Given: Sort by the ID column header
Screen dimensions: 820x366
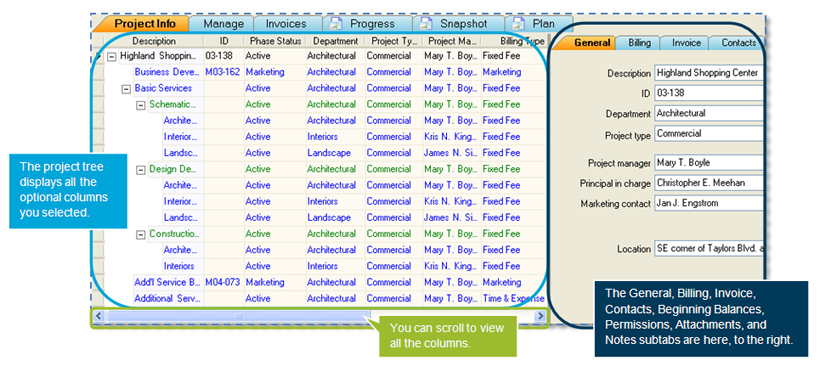Looking at the screenshot, I should [224, 41].
